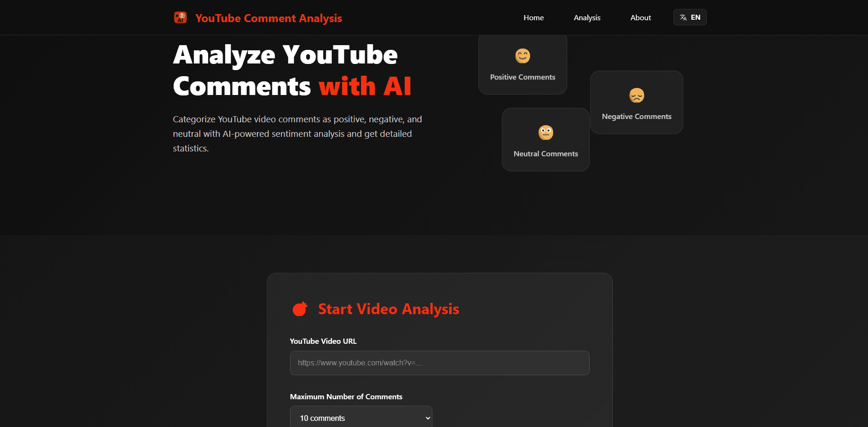Click the red icon beside Start Video Analysis
868x427 pixels.
[300, 309]
